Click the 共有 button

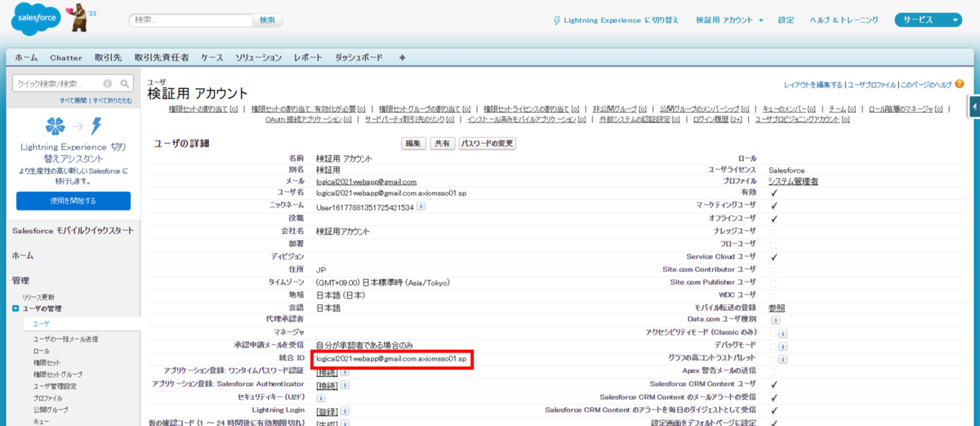coord(443,143)
